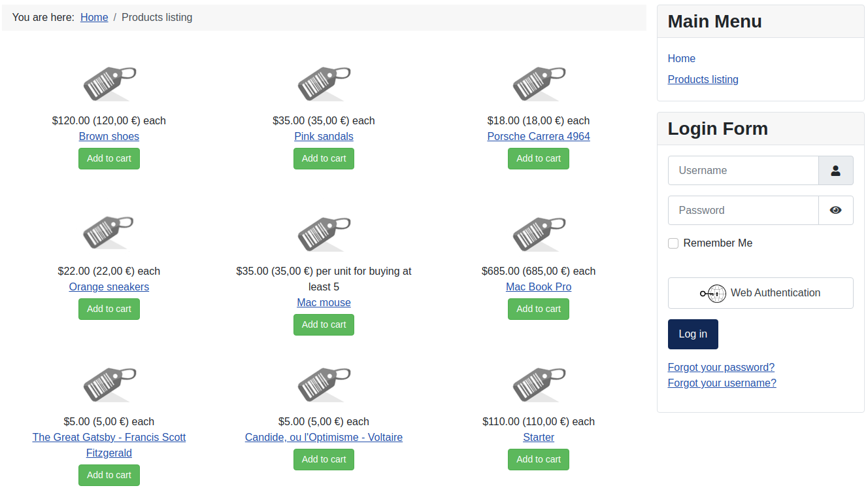
Task: Tick the Remember Me checkbox
Action: coord(673,243)
